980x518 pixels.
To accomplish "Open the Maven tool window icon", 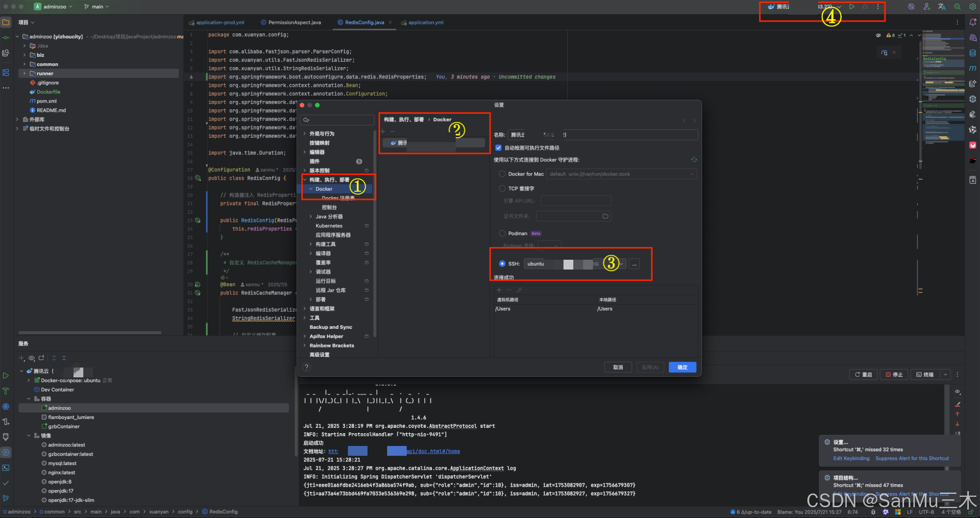I will (973, 68).
